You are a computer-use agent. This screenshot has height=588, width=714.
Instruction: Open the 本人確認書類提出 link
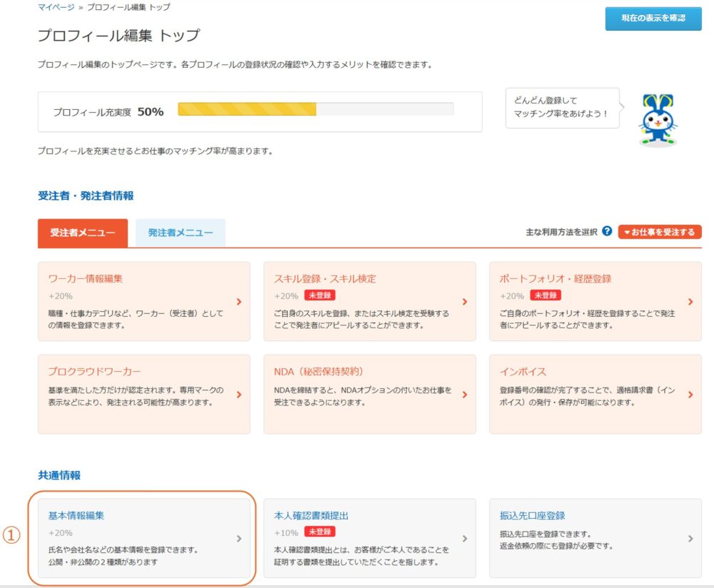[x=311, y=515]
